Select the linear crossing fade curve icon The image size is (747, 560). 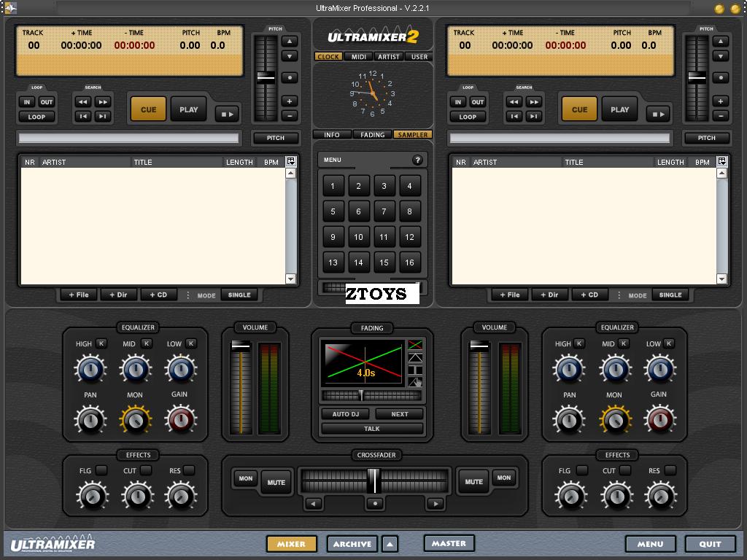tap(415, 344)
